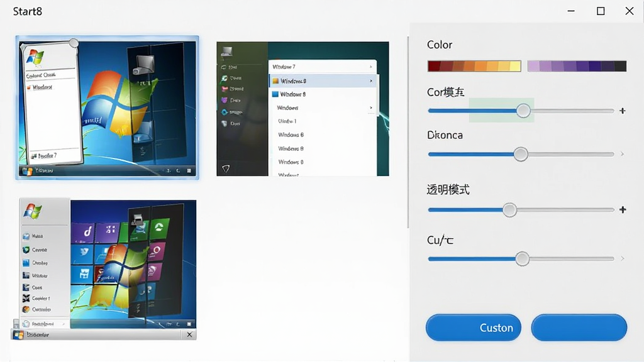The image size is (644, 362).
Task: Click the Dironca label
Action: (x=445, y=135)
